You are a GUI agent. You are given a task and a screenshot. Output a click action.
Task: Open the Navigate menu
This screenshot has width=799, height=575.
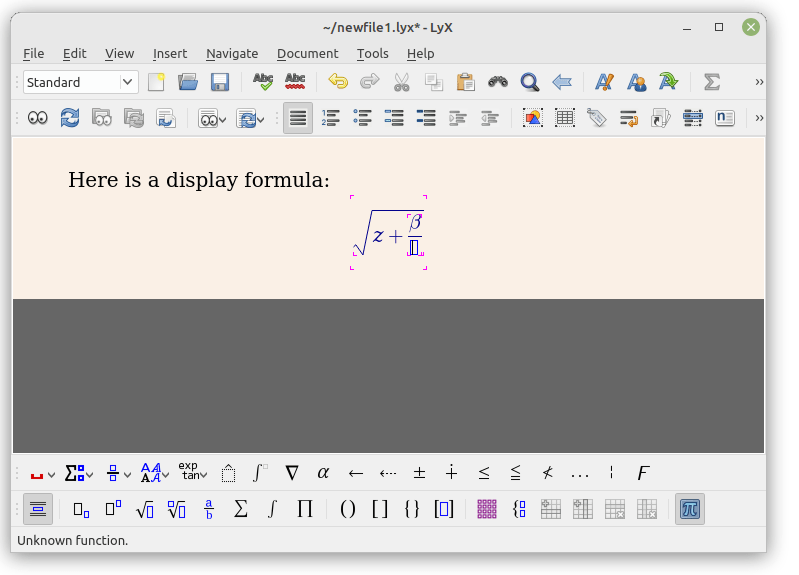[232, 54]
